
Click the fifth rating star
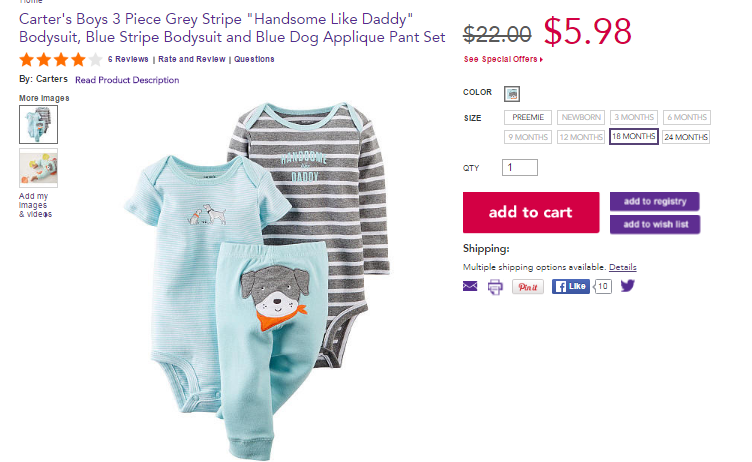pyautogui.click(x=95, y=59)
